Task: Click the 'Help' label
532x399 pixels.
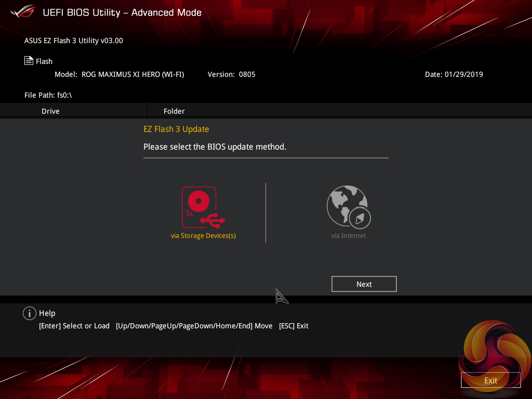Action: [47, 313]
